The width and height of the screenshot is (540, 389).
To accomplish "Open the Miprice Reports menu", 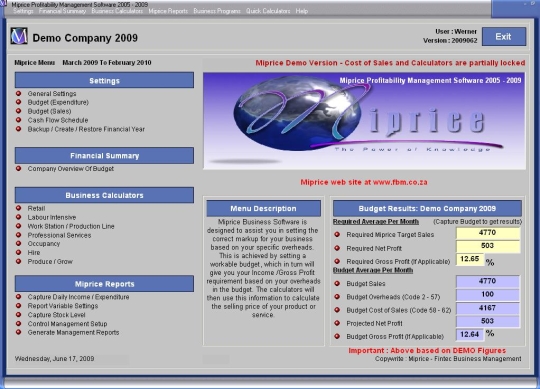I will tap(168, 11).
